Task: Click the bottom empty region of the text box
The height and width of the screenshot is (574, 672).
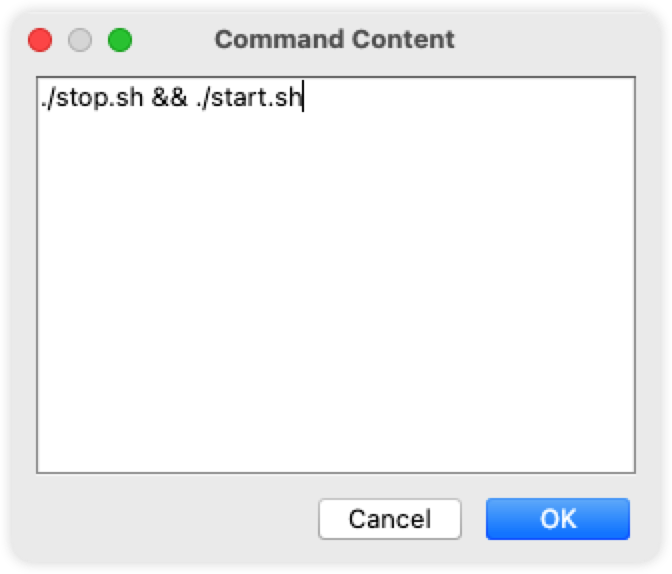Action: click(x=336, y=446)
